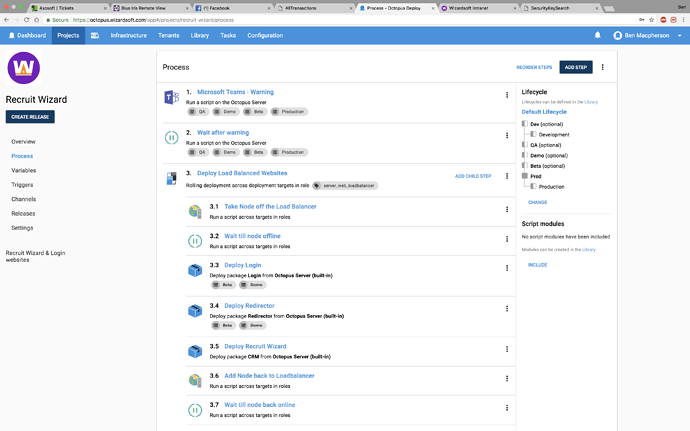Open the Deploy Recruit Wizard step link
This screenshot has width=690, height=431.
point(255,346)
